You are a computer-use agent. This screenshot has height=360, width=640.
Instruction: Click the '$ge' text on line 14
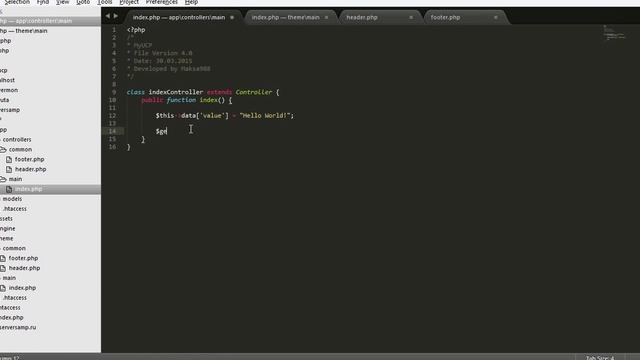(161, 131)
